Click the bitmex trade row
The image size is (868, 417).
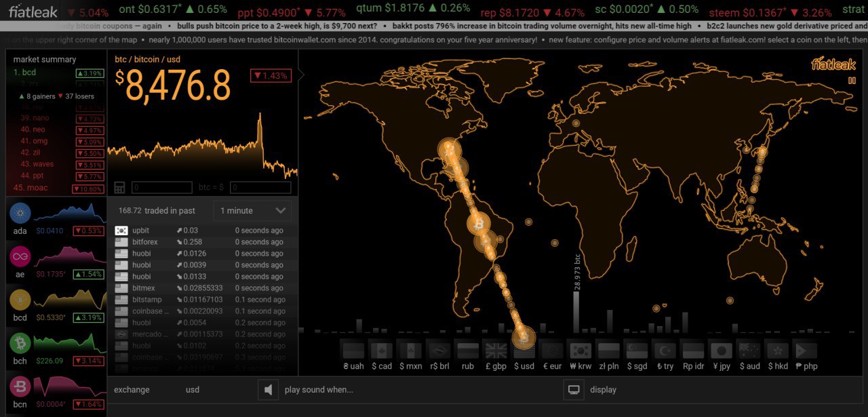203,288
